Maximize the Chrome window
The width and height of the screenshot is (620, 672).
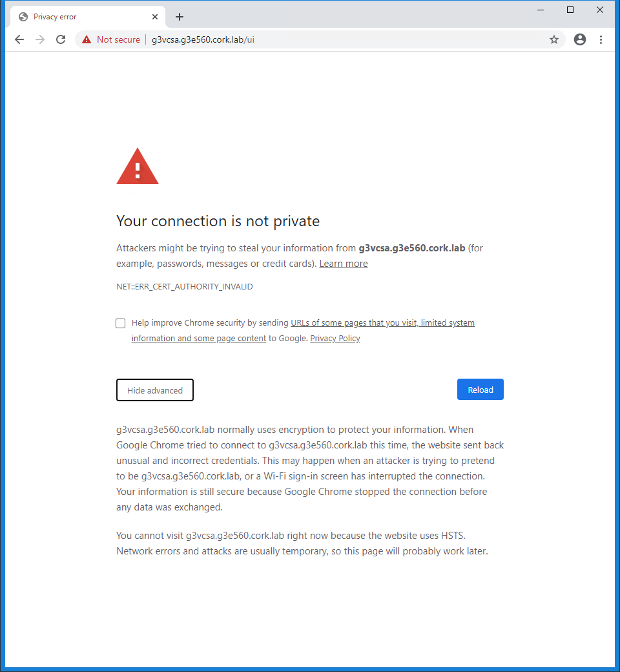[x=570, y=10]
